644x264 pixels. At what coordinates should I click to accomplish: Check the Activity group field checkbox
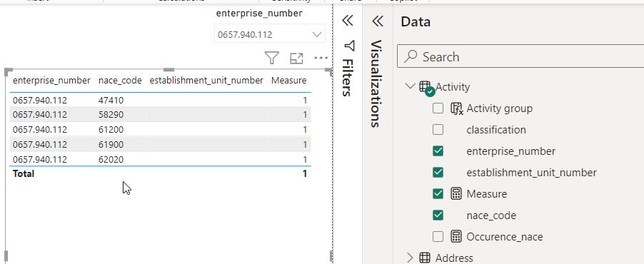click(x=438, y=108)
